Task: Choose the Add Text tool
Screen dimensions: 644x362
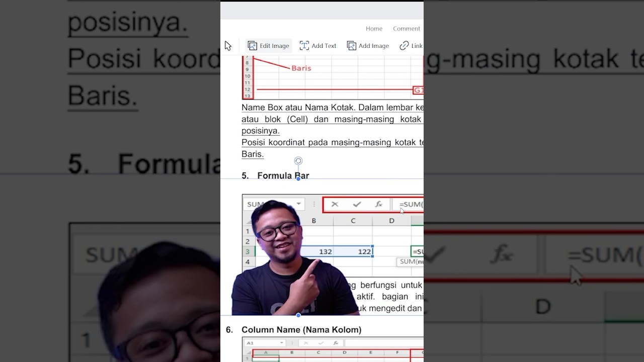Action: click(318, 46)
